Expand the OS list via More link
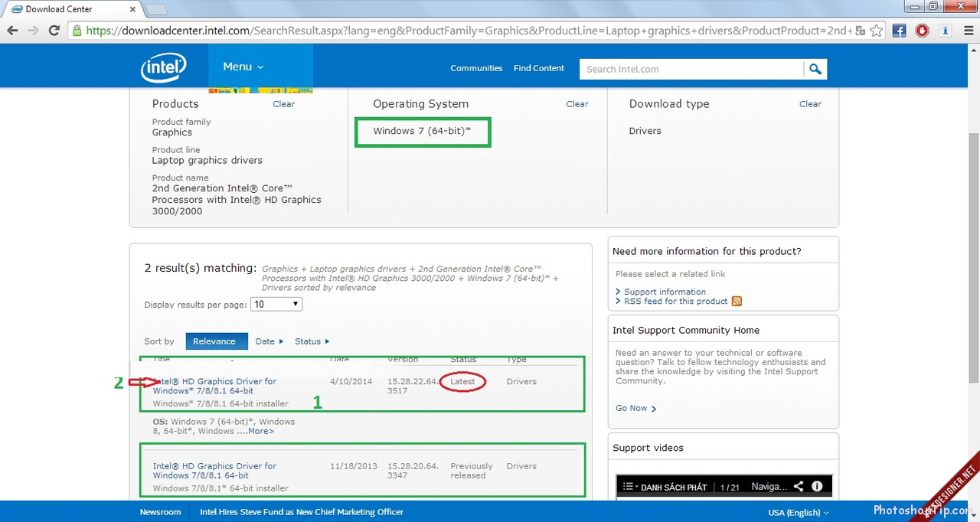 260,431
